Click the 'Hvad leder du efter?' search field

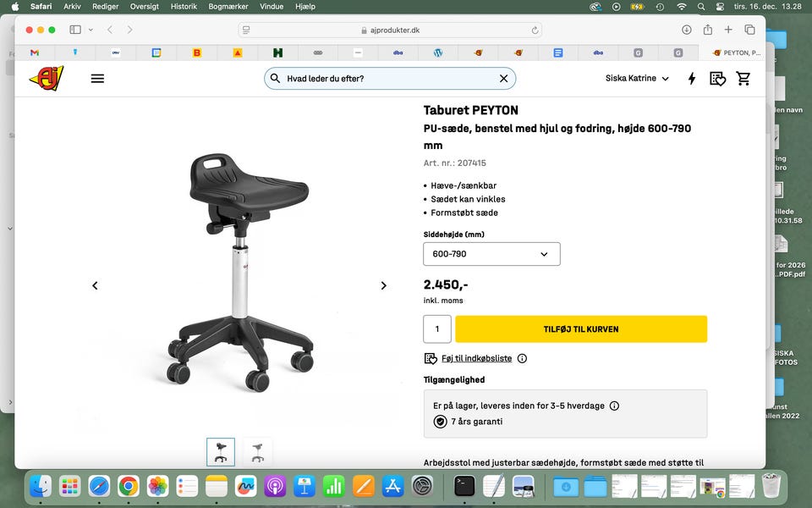click(389, 78)
